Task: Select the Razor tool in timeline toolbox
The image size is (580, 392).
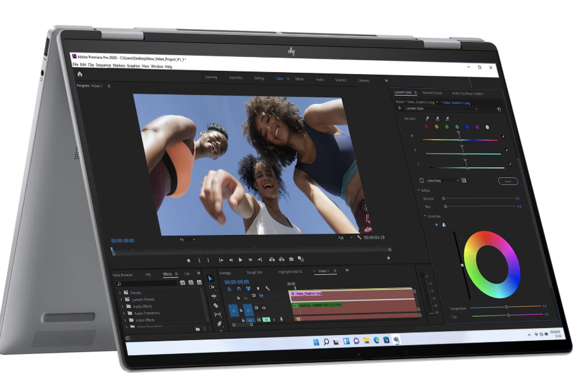Action: click(x=216, y=305)
